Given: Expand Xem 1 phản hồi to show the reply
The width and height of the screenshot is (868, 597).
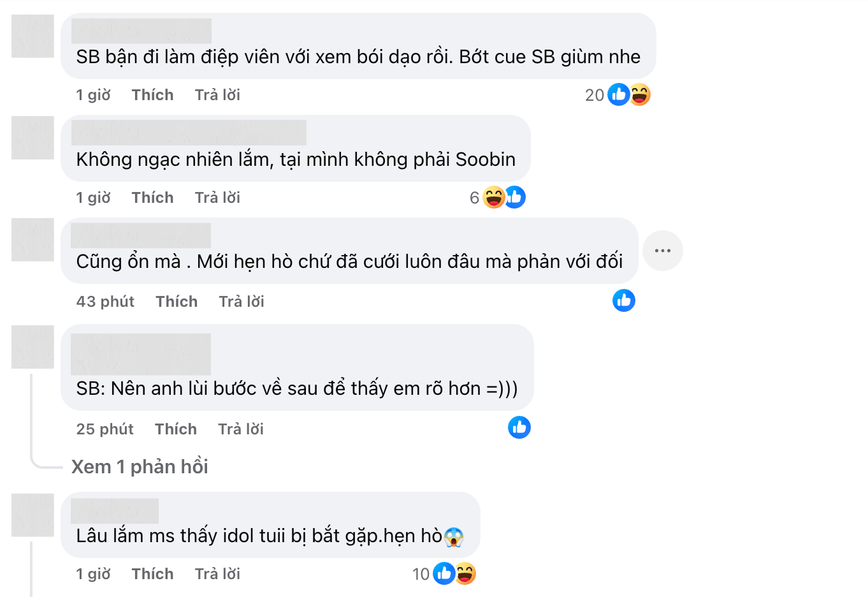Looking at the screenshot, I should [x=140, y=467].
